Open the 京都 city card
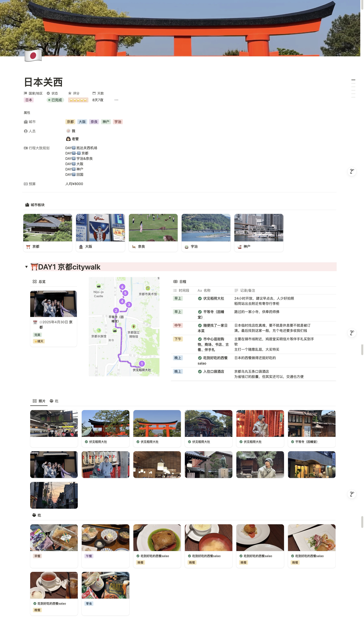This screenshot has height=625, width=364. click(x=48, y=233)
